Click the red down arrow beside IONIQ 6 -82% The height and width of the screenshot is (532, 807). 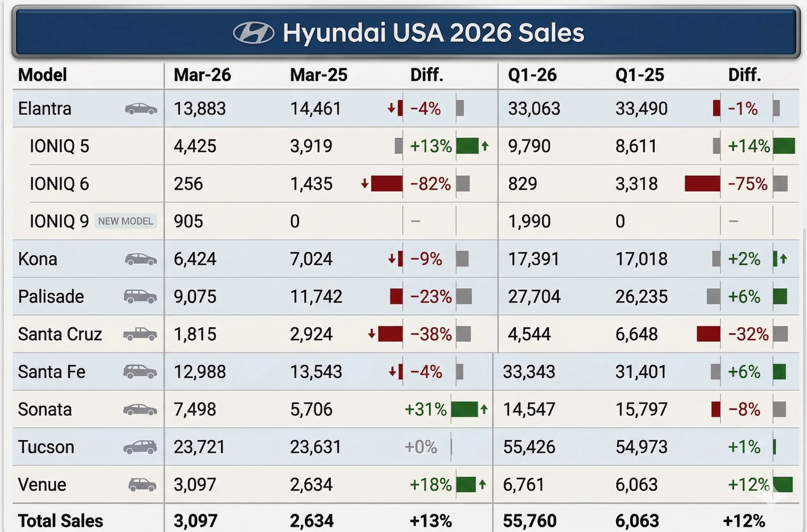[x=365, y=184]
